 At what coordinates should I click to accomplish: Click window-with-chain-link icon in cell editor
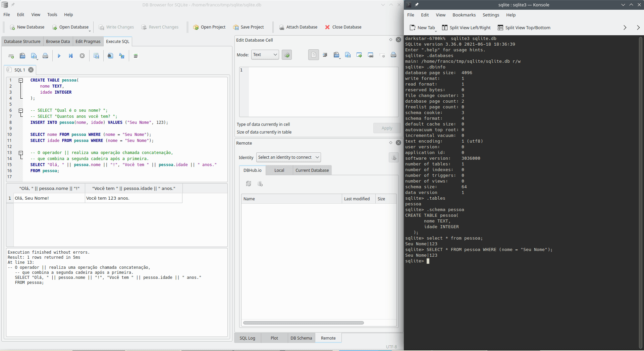371,55
